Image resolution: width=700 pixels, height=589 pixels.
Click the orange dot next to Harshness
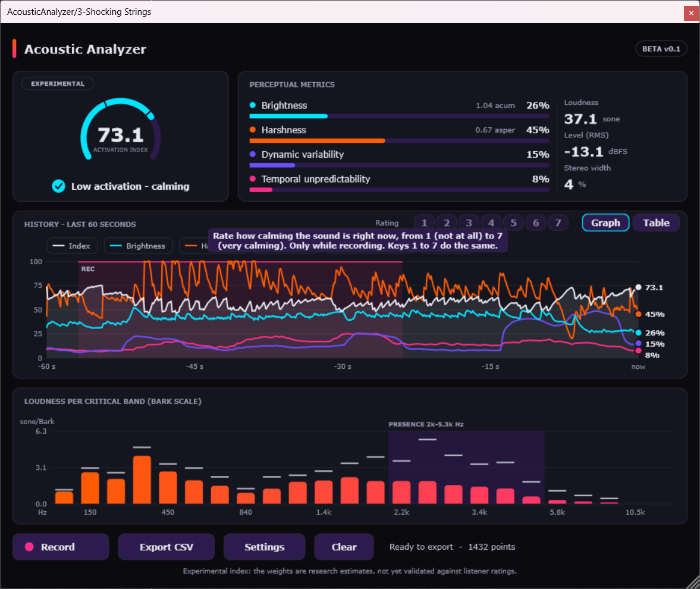253,130
